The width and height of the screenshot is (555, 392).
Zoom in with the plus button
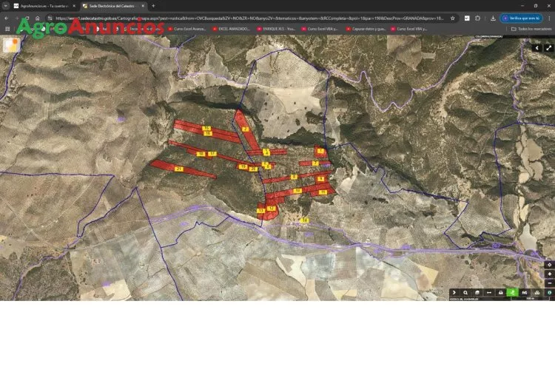click(549, 274)
